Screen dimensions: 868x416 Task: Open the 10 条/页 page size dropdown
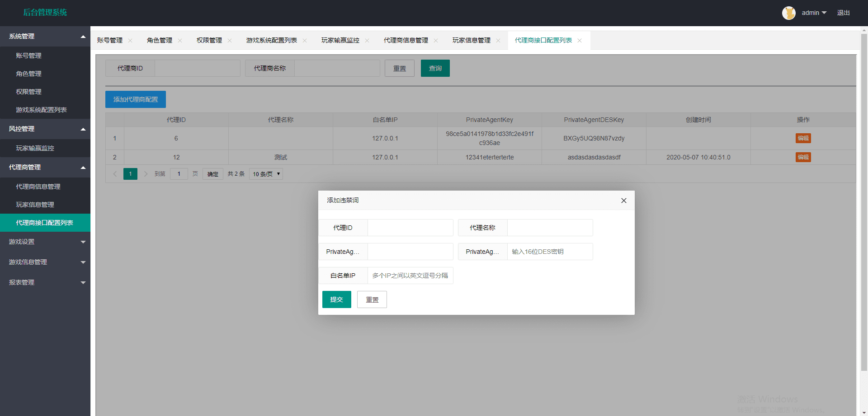coord(266,174)
